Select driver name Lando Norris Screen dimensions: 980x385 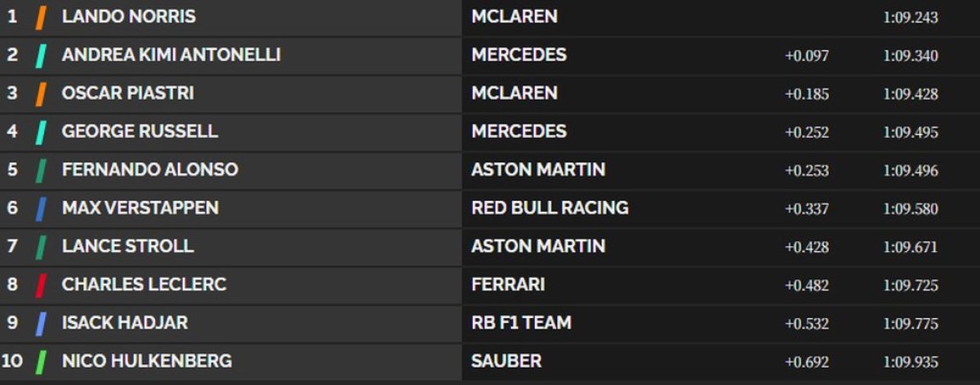(128, 17)
